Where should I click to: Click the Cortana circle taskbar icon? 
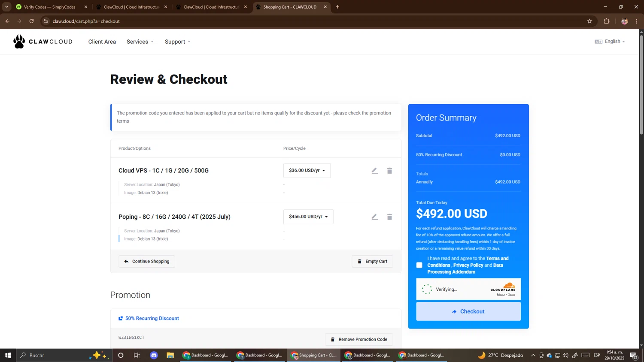coord(121,355)
